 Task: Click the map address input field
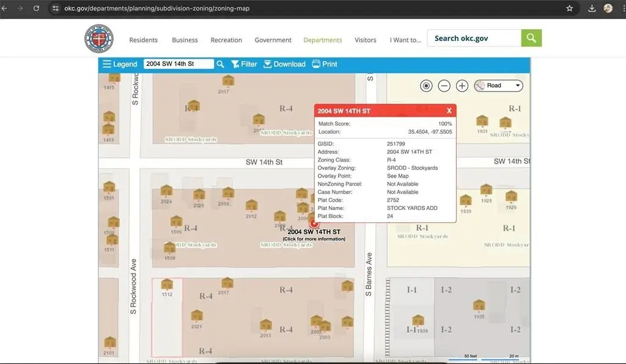(179, 64)
